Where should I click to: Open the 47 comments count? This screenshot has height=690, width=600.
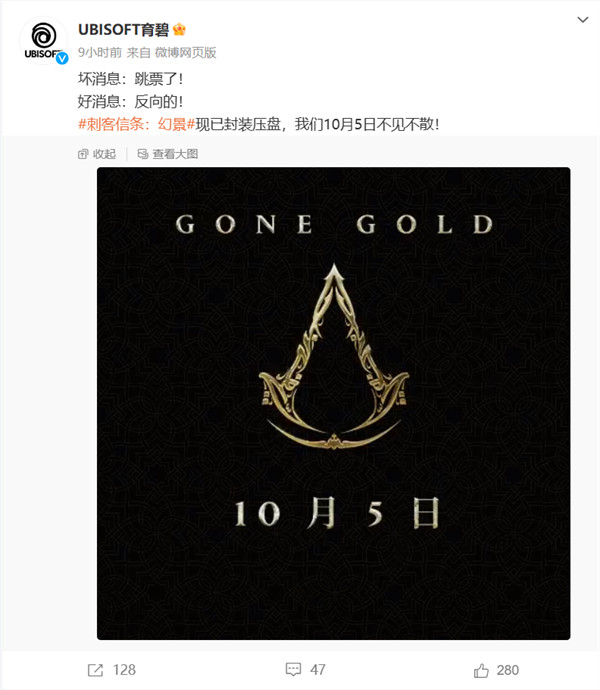coord(318,670)
